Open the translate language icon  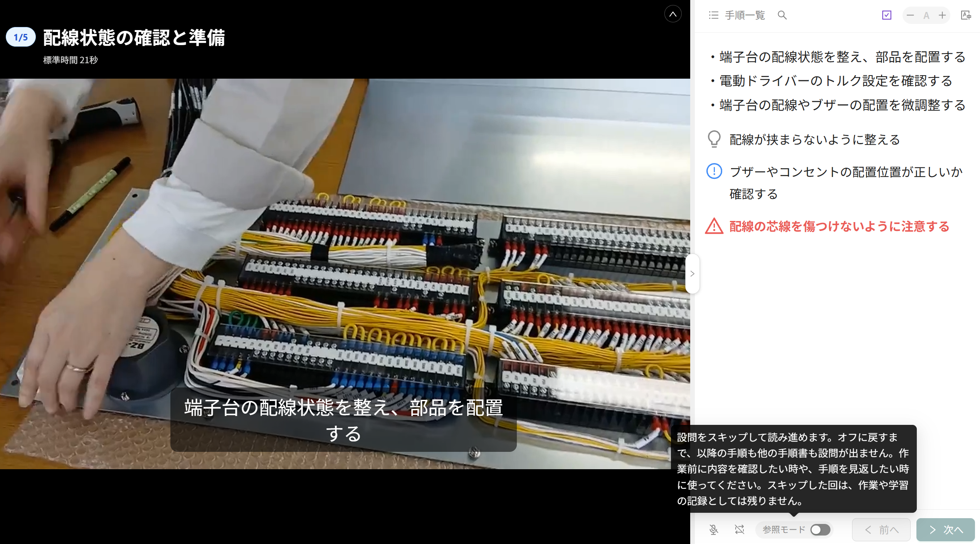pos(966,15)
